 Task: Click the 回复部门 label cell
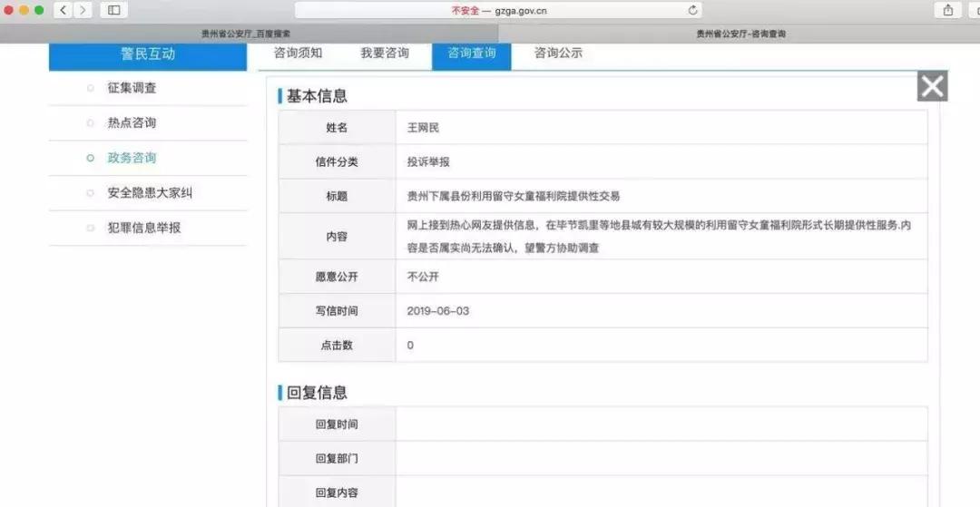tap(337, 458)
